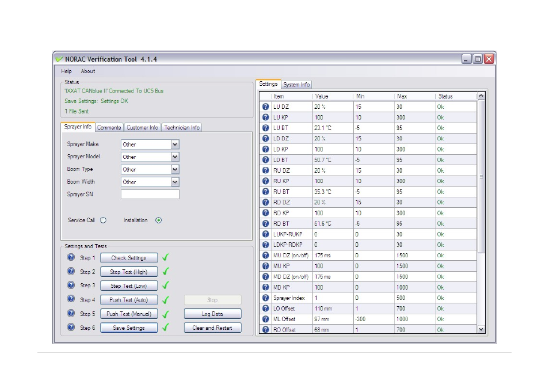Click the help icon for Step 6
The image size is (549, 392).
(71, 327)
